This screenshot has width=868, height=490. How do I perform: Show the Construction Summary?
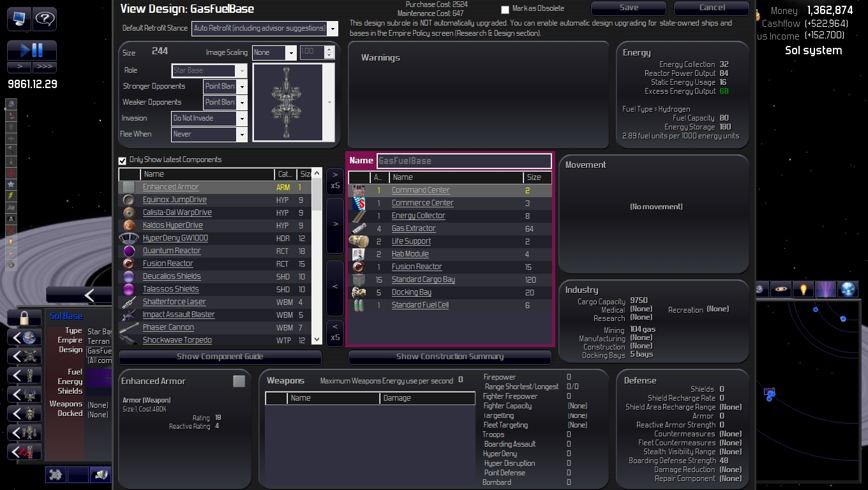(450, 357)
